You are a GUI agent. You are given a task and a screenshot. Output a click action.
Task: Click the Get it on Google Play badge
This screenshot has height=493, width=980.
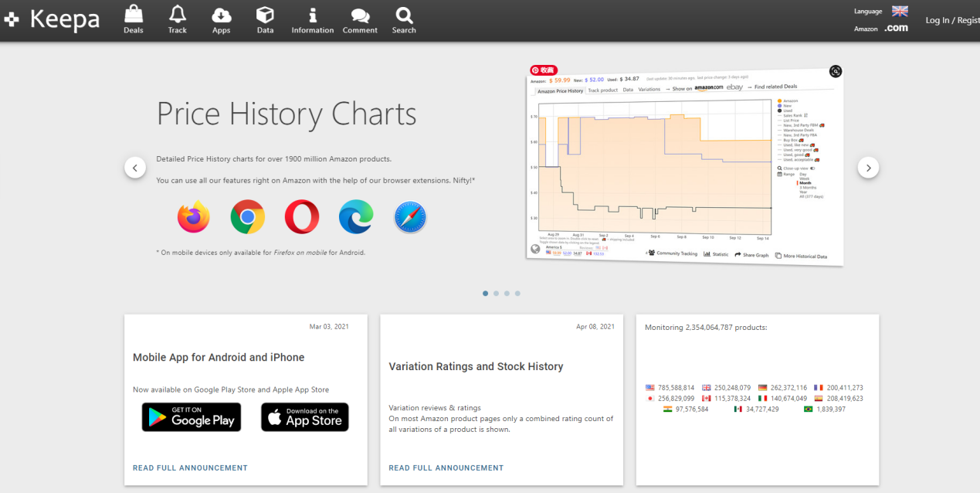[192, 417]
